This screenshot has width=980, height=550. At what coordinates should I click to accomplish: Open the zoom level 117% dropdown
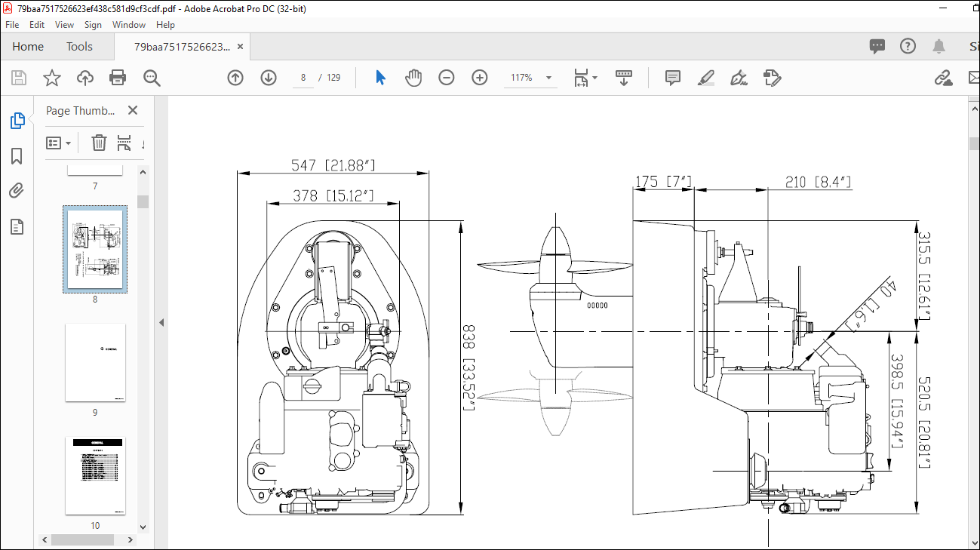[548, 78]
